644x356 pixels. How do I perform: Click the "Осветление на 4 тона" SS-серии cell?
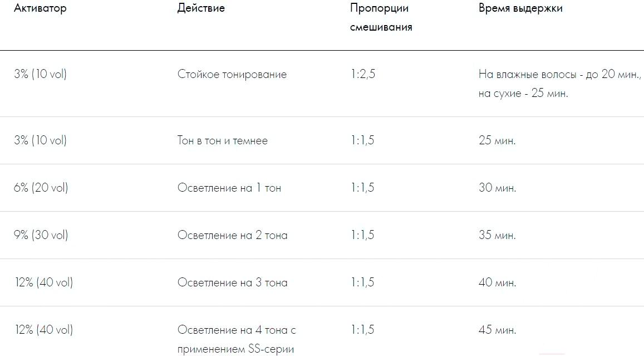pyautogui.click(x=237, y=339)
